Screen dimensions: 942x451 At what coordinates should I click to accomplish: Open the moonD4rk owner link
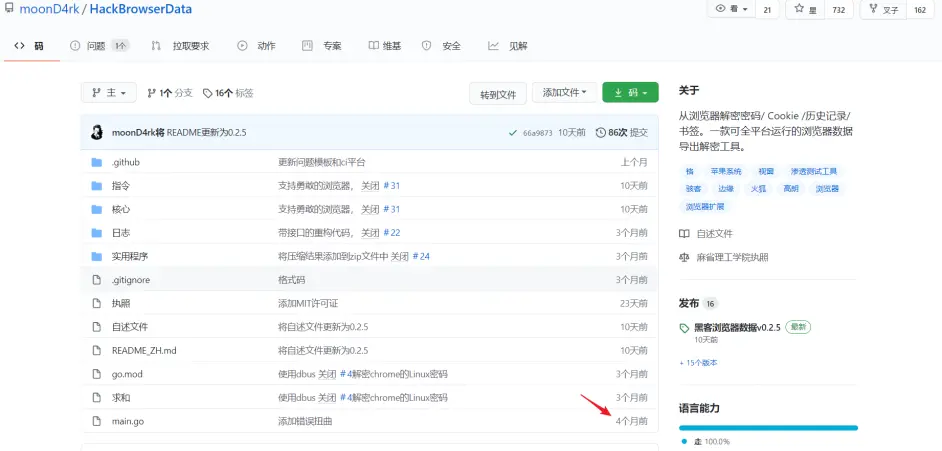(x=50, y=9)
